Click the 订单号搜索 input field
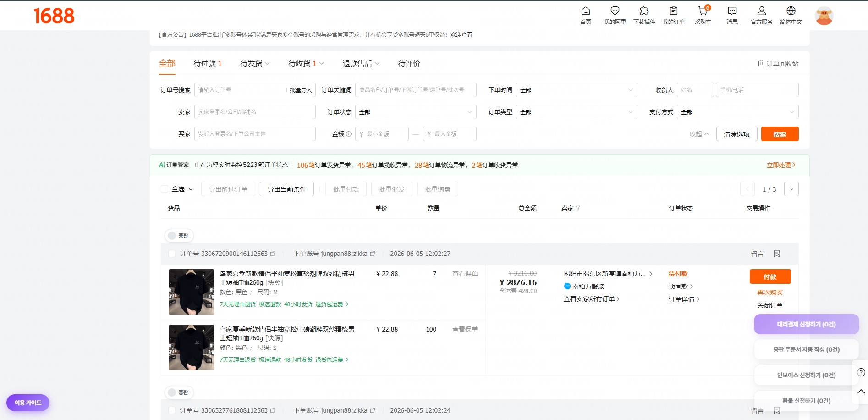This screenshot has height=420, width=868. click(241, 90)
